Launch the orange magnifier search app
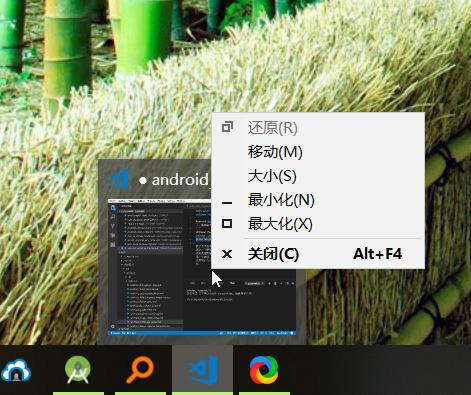 click(140, 370)
